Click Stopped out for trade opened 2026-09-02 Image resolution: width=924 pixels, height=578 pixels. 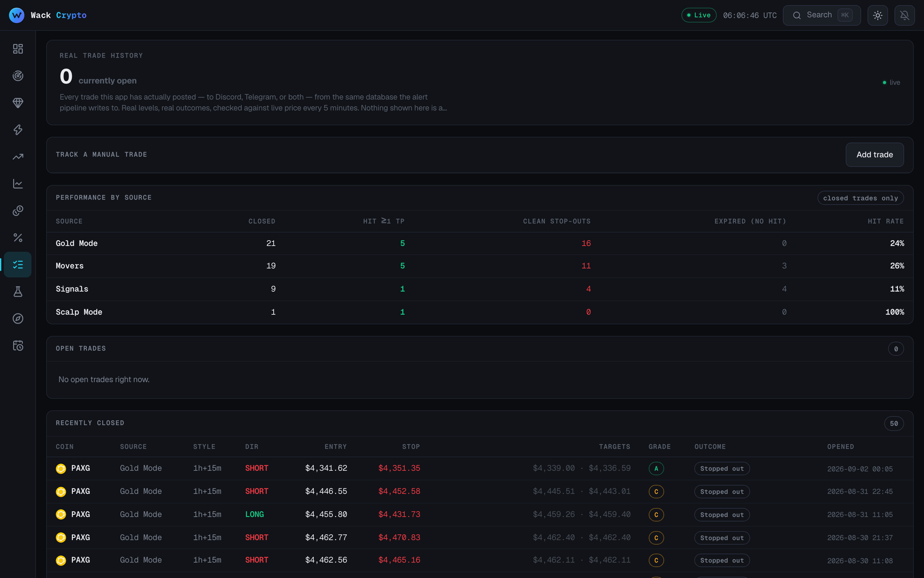click(722, 469)
